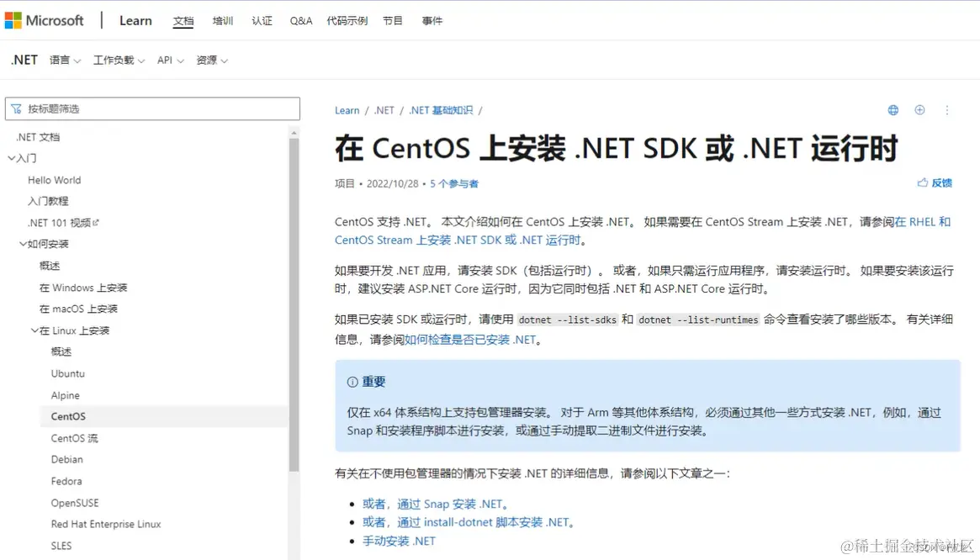Viewport: 980px width, 560px height.
Task: Click the 2022/10/28 date text
Action: (393, 184)
